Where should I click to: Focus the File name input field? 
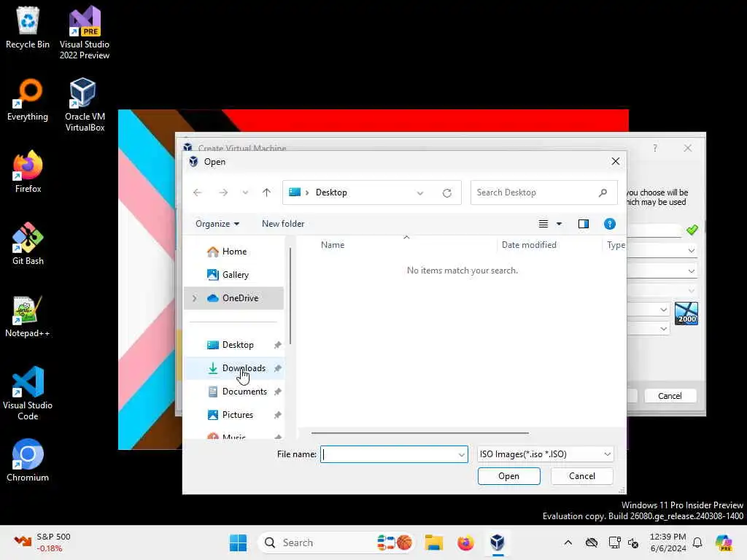tap(389, 454)
